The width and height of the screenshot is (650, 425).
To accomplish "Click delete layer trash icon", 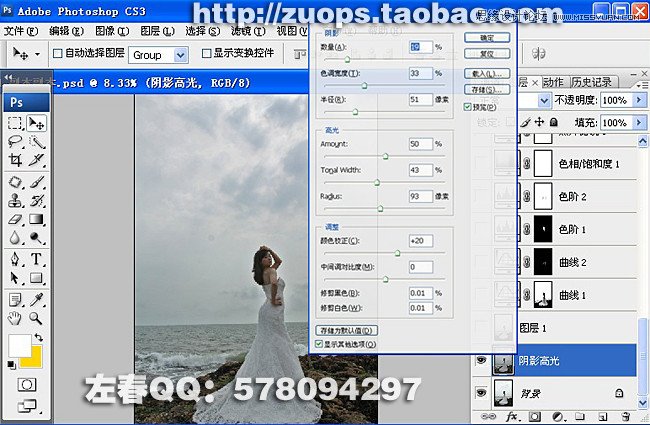I will coord(626,416).
